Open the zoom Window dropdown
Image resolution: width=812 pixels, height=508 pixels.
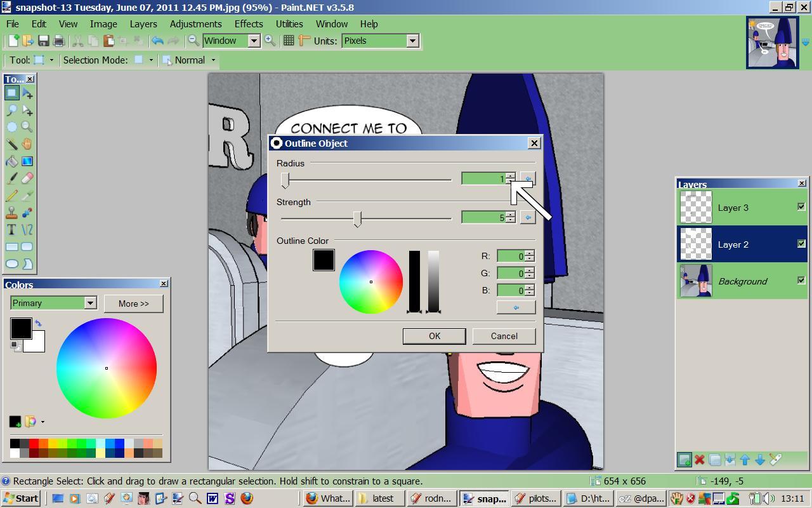(x=254, y=41)
